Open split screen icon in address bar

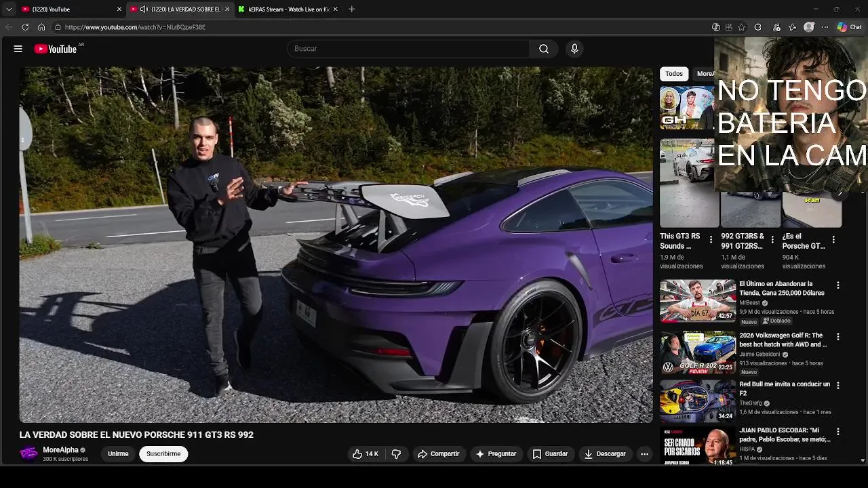728,27
